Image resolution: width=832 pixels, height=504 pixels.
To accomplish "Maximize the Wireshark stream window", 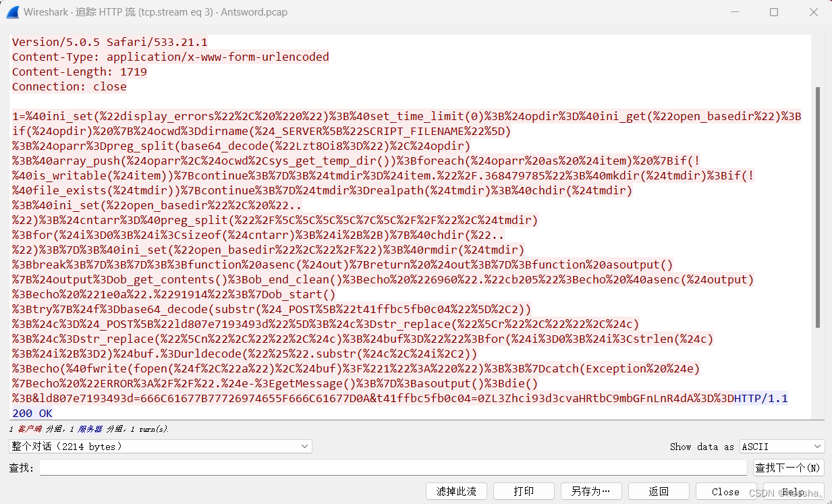I will (x=774, y=12).
